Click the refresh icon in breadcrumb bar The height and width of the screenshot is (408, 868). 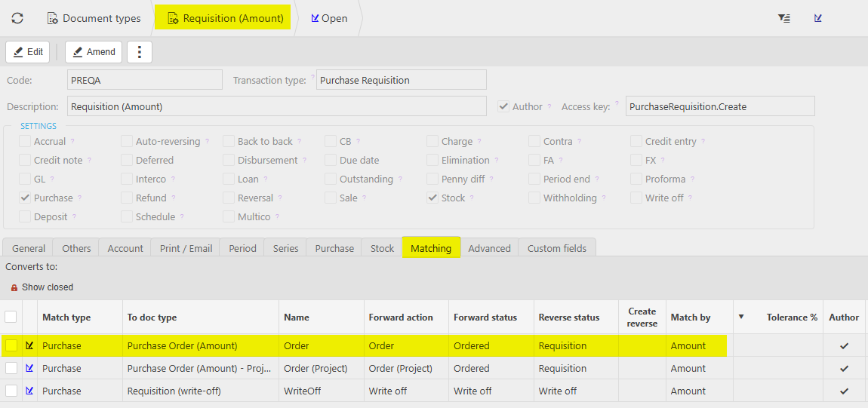point(17,18)
